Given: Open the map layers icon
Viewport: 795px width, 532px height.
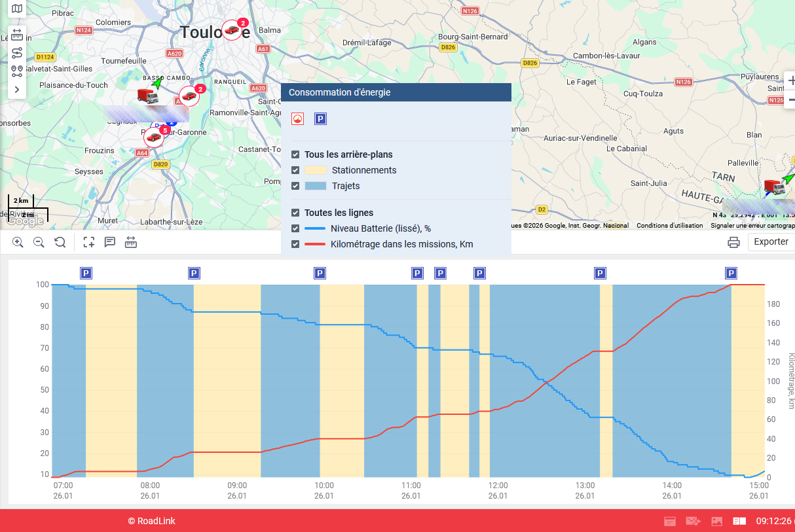Looking at the screenshot, I should (x=17, y=9).
